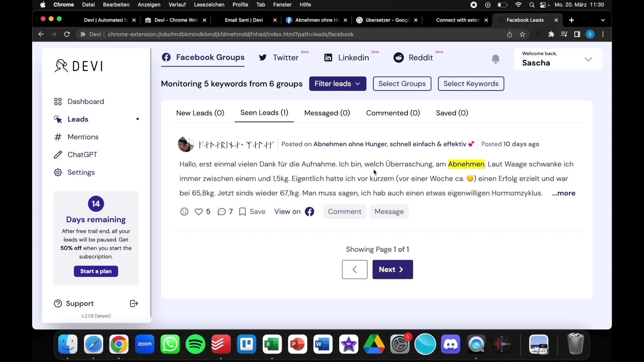Switch to the Reddit tab

(413, 58)
